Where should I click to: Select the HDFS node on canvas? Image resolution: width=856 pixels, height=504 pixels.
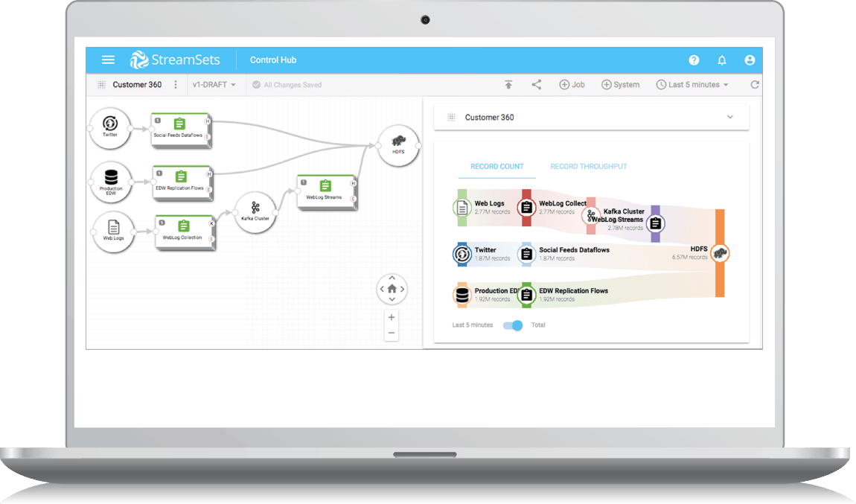[x=398, y=146]
